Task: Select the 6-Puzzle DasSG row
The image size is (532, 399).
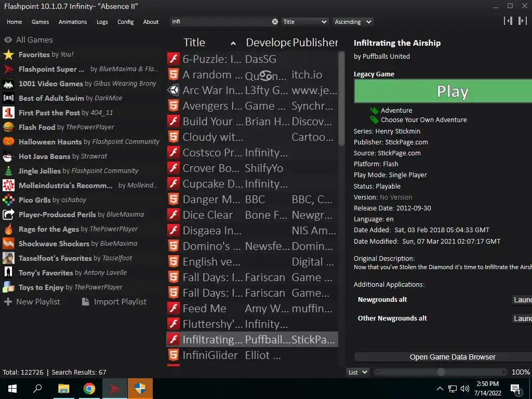Action: click(x=252, y=59)
